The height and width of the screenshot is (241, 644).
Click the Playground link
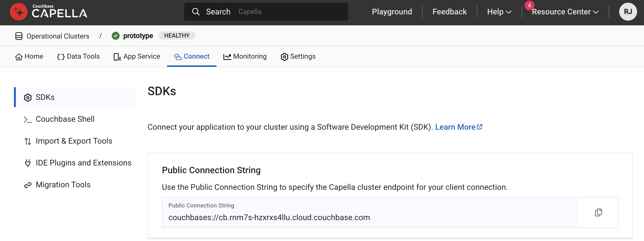point(392,12)
